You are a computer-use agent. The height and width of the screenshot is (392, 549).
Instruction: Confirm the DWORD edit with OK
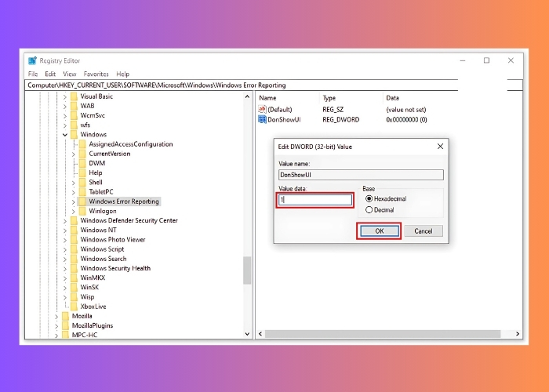point(379,230)
